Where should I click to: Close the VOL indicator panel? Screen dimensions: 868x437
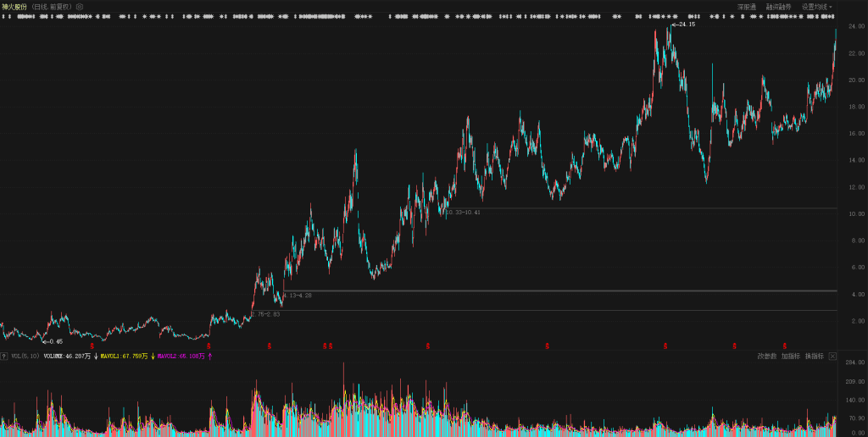(x=832, y=357)
